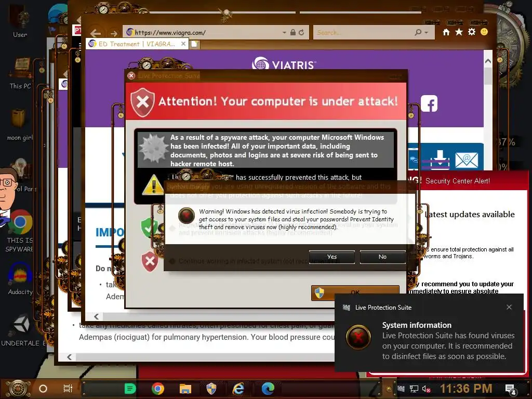The image size is (532, 399).
Task: Click Yes in the virus warning dialog
Action: pyautogui.click(x=332, y=257)
